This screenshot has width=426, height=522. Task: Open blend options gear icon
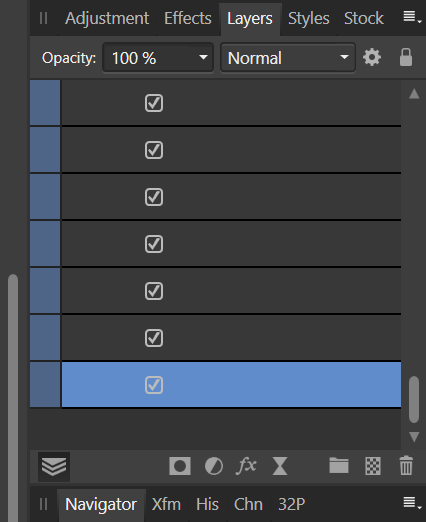click(x=372, y=58)
